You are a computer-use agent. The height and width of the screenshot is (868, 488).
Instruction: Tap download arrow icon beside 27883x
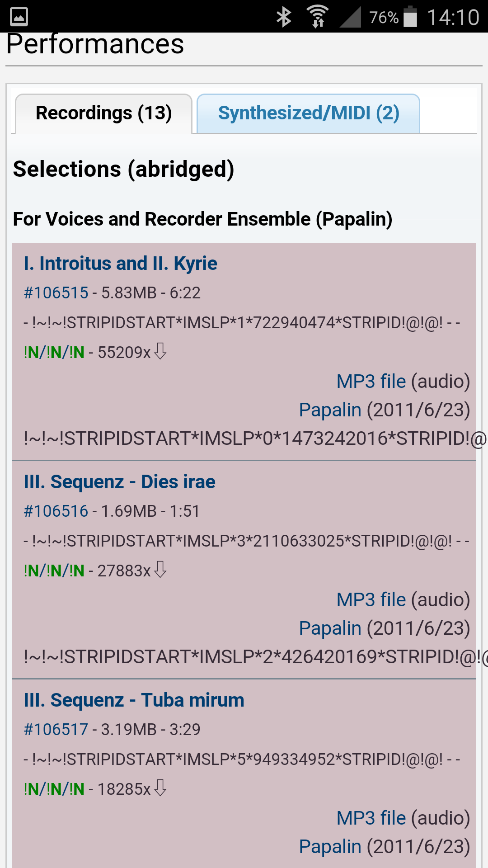click(x=160, y=570)
